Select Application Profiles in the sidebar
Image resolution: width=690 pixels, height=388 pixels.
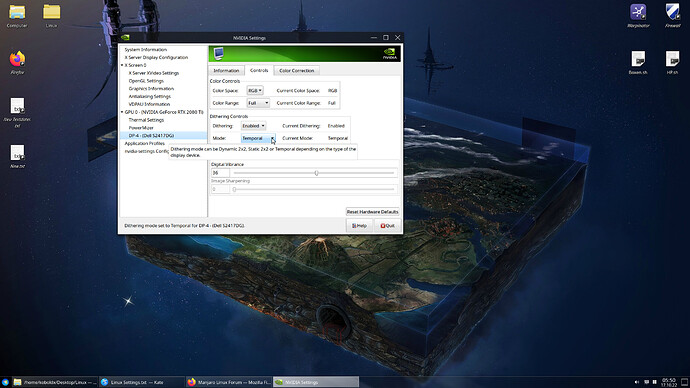144,143
